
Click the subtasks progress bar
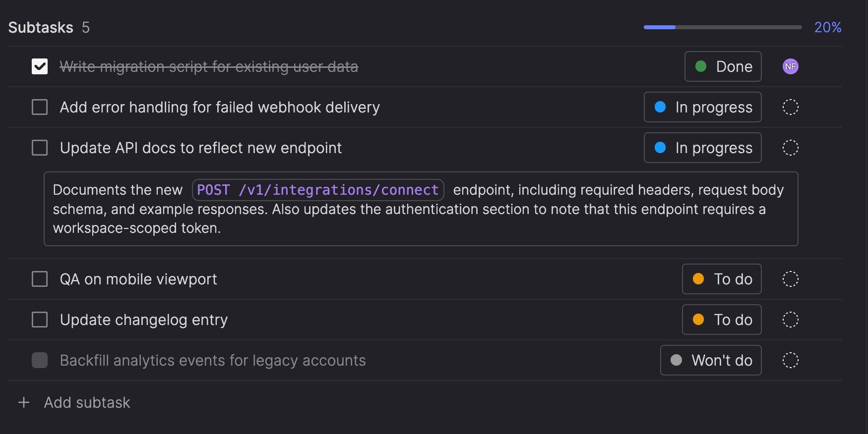coord(722,27)
